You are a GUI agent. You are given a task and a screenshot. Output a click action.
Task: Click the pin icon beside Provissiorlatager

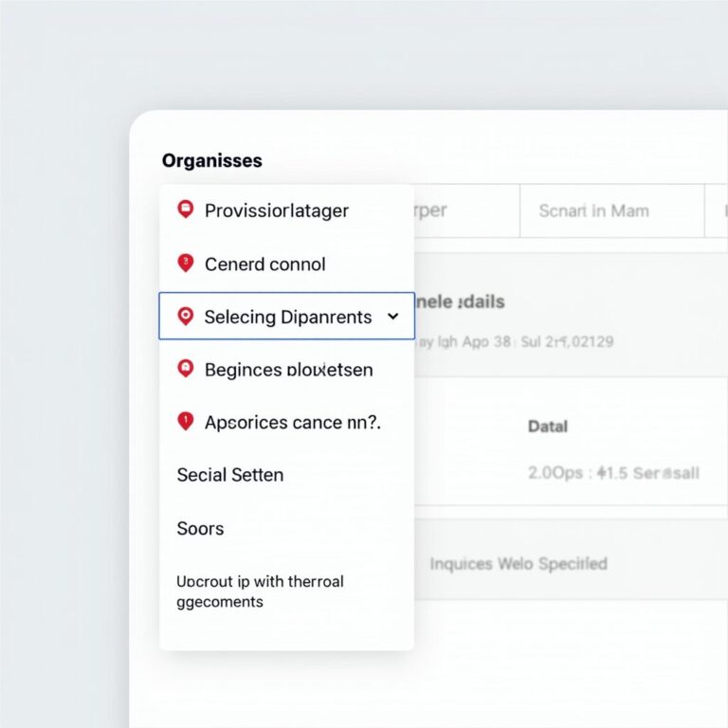point(186,209)
